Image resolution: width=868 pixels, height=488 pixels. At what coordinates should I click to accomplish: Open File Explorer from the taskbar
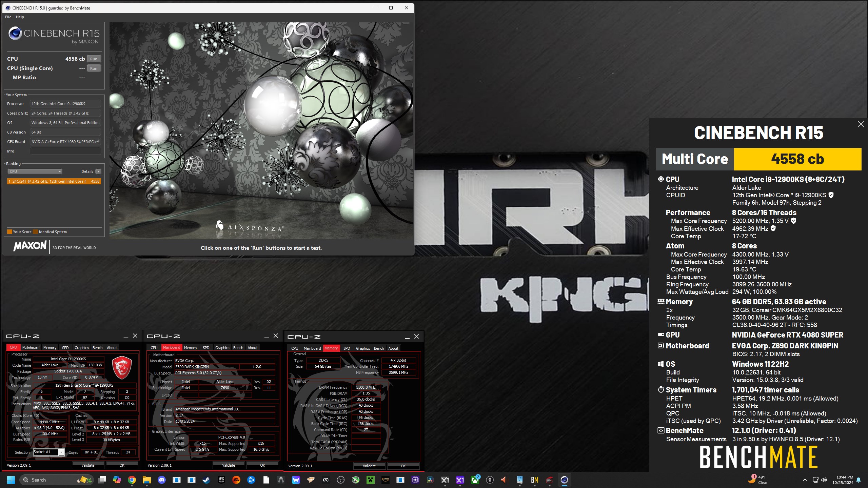[x=146, y=480]
